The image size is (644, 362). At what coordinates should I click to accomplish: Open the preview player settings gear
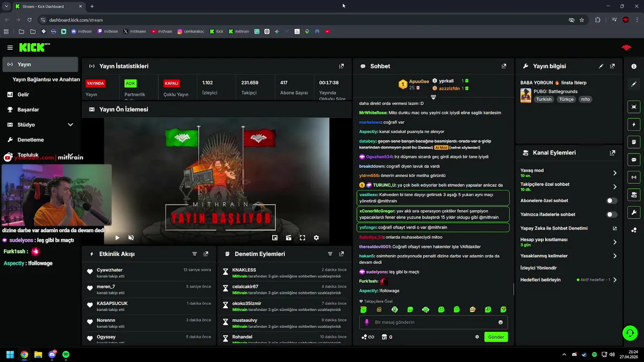(316, 238)
